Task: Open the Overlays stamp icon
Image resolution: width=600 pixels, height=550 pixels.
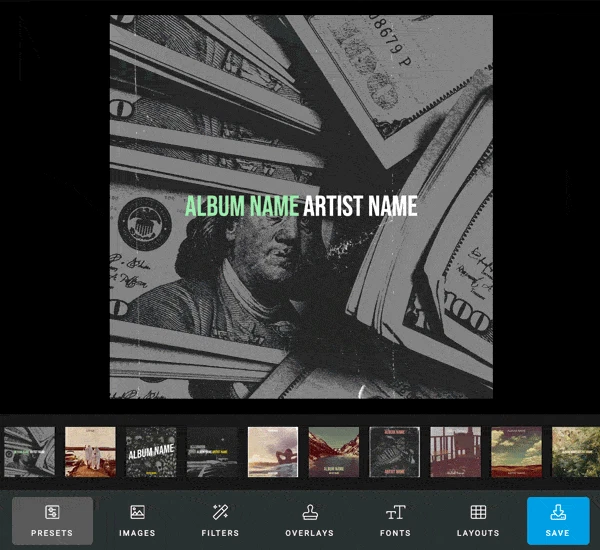Action: 309,512
